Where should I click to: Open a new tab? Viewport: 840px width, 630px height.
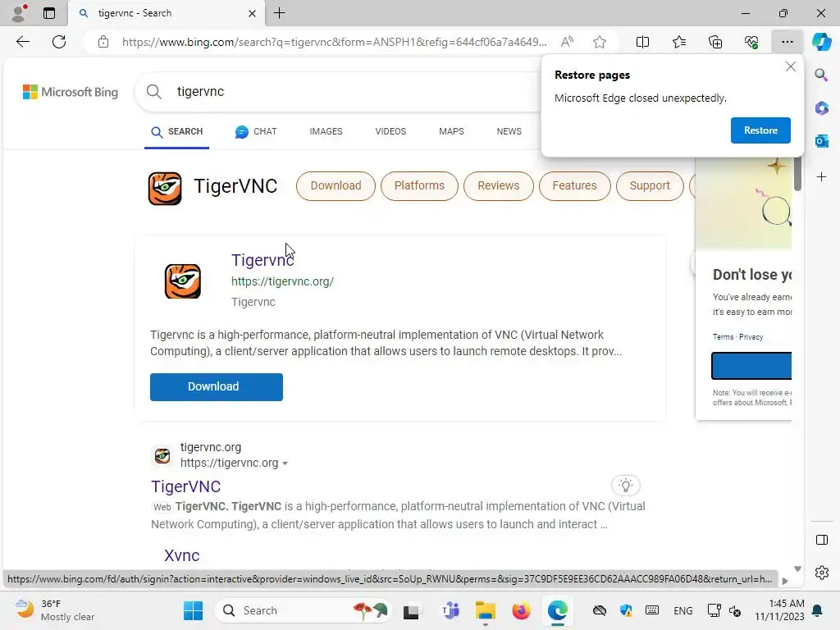(279, 13)
